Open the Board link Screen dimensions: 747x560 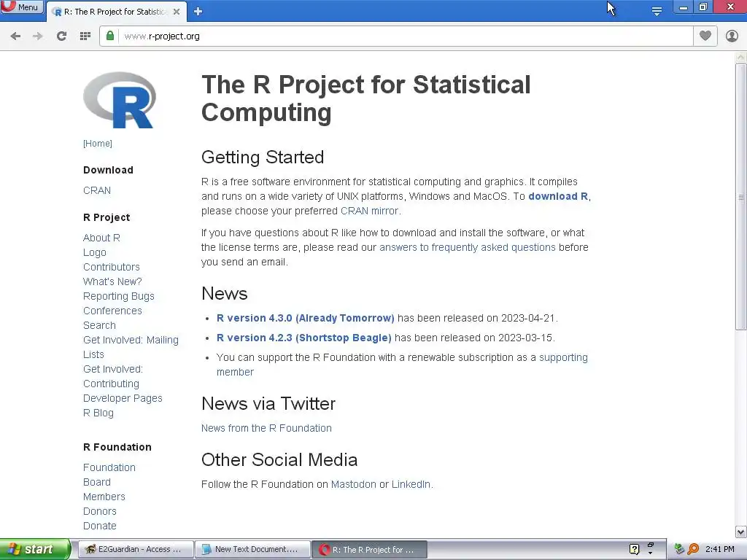tap(97, 482)
